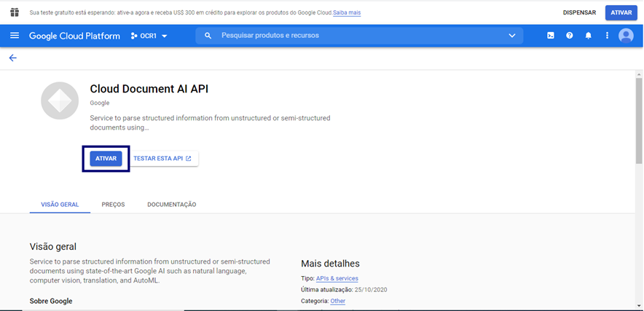Open Cloud Shell terminal icon
Viewport: 644px width, 311px height.
550,36
